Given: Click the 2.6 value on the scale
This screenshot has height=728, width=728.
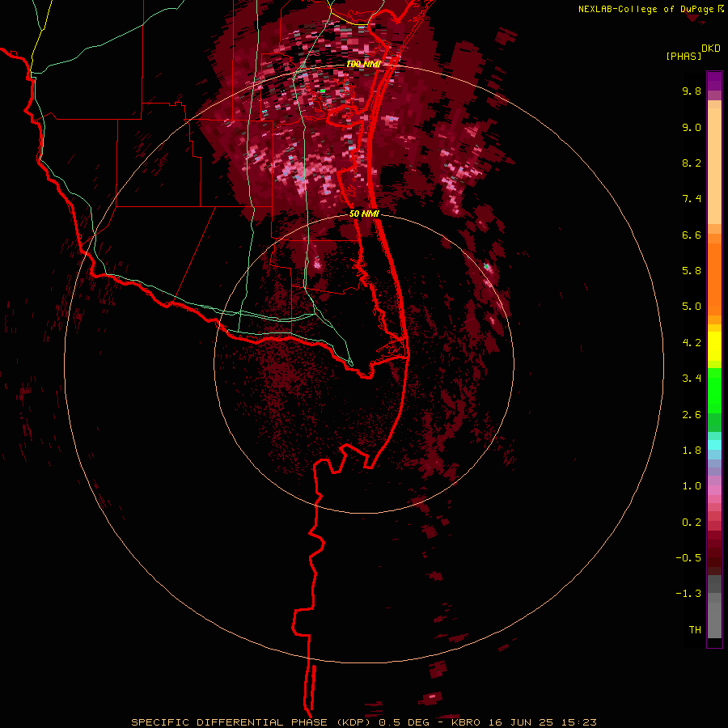Looking at the screenshot, I should coord(692,415).
